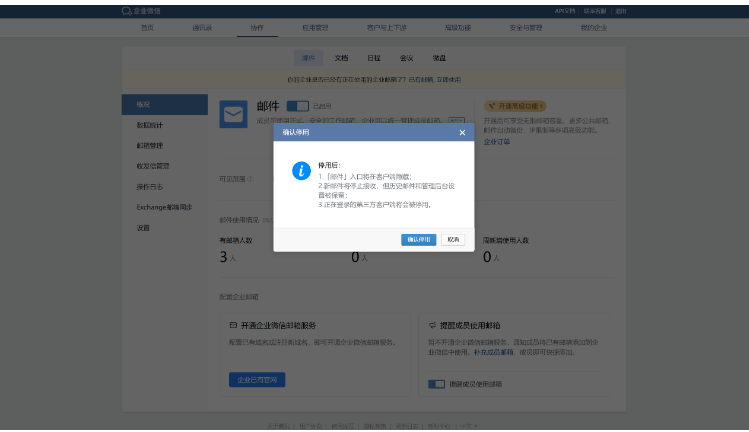Click the 企业已有官网 blue button
The image size is (749, 432).
click(x=258, y=379)
